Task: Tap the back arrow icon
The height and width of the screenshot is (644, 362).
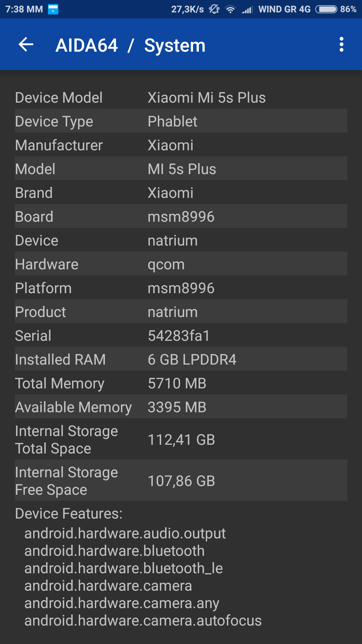Action: [26, 45]
